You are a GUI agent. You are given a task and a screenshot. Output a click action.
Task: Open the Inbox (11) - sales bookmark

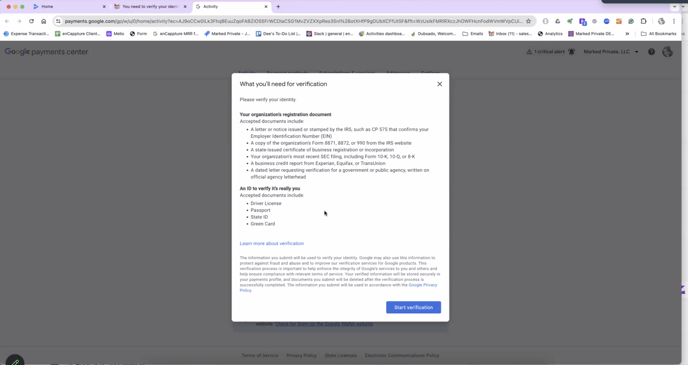510,34
